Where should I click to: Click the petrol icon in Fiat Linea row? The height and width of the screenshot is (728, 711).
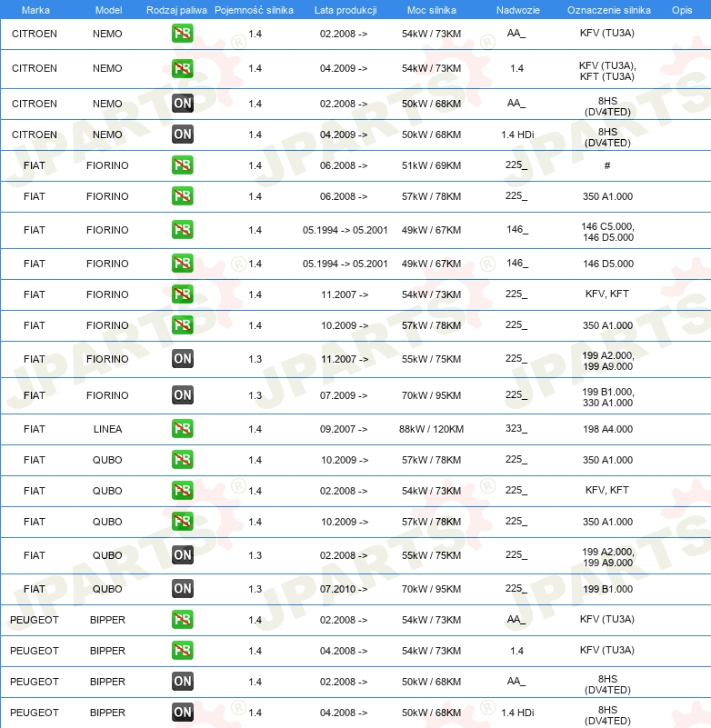tap(182, 429)
